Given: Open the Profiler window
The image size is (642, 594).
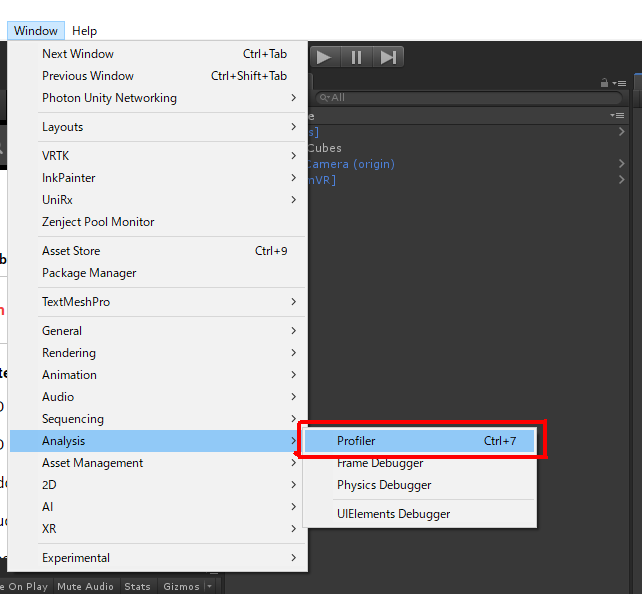Looking at the screenshot, I should (x=420, y=441).
